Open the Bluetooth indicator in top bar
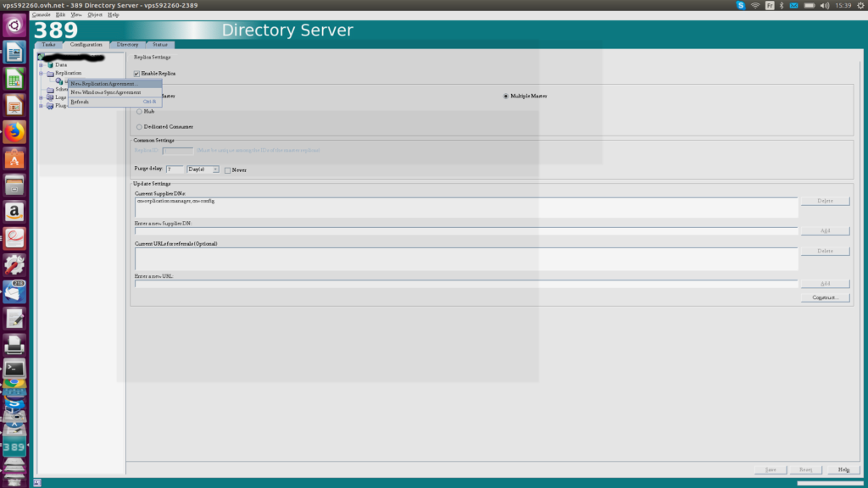The height and width of the screenshot is (488, 868). click(x=782, y=6)
